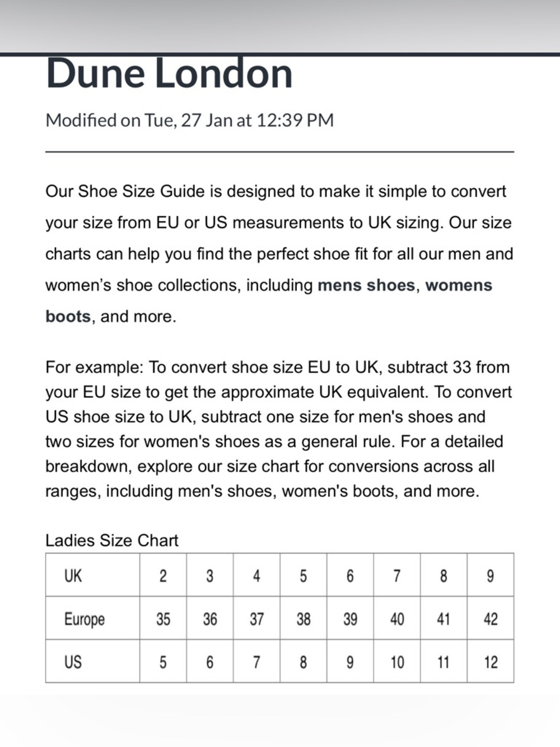Click Europe size 42 cell

click(491, 618)
